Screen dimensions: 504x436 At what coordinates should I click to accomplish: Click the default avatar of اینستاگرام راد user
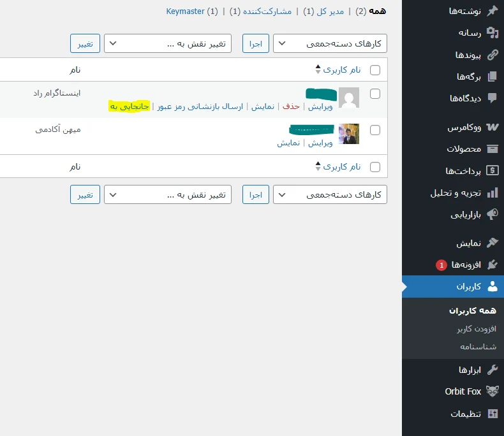(x=349, y=98)
